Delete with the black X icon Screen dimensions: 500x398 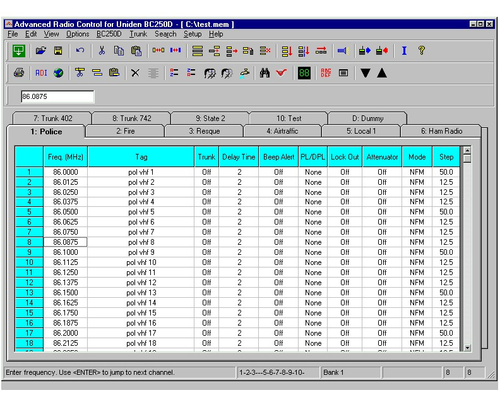pos(135,73)
